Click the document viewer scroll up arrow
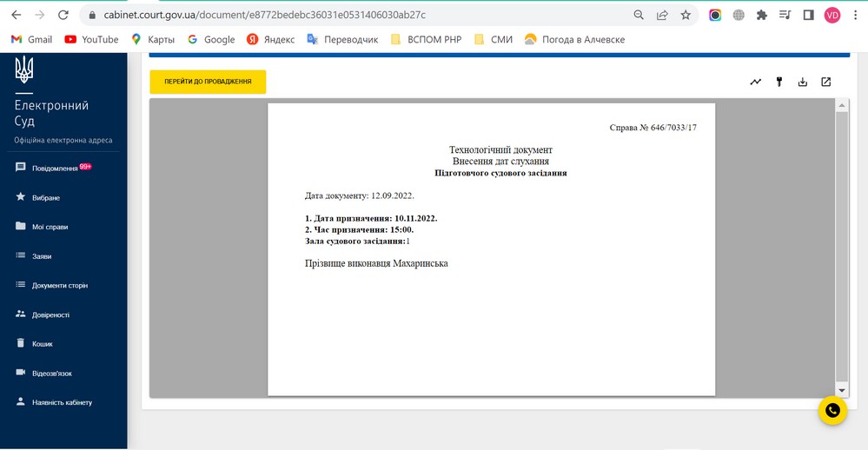The image size is (868, 450). [841, 105]
